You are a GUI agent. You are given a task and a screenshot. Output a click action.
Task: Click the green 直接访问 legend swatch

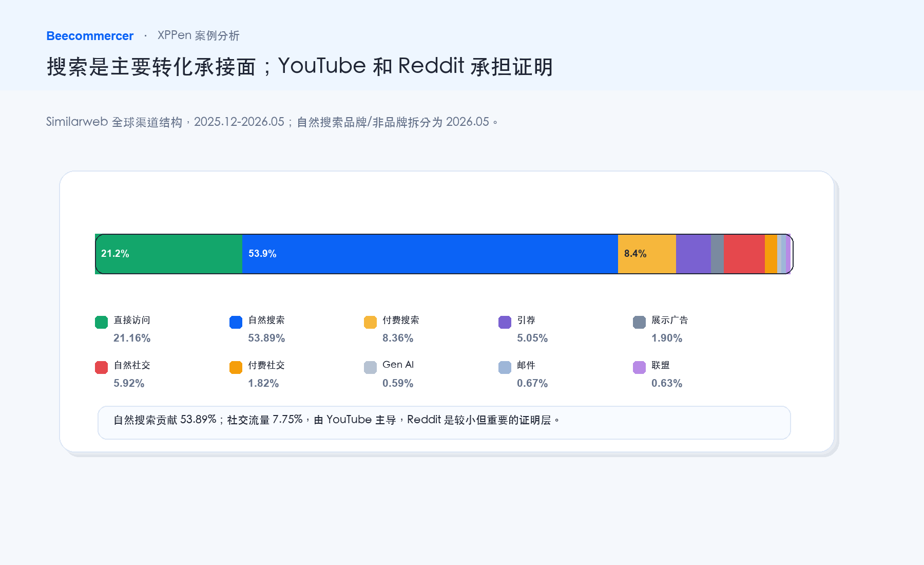pos(101,322)
